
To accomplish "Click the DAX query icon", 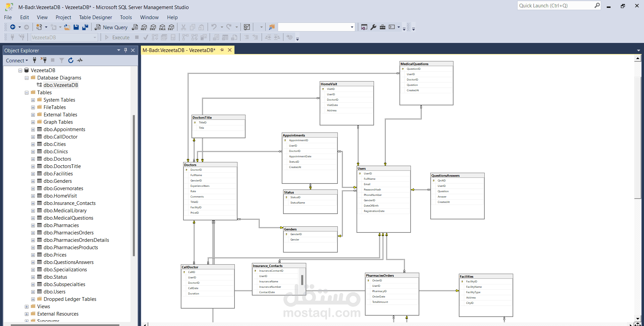I will (x=171, y=27).
